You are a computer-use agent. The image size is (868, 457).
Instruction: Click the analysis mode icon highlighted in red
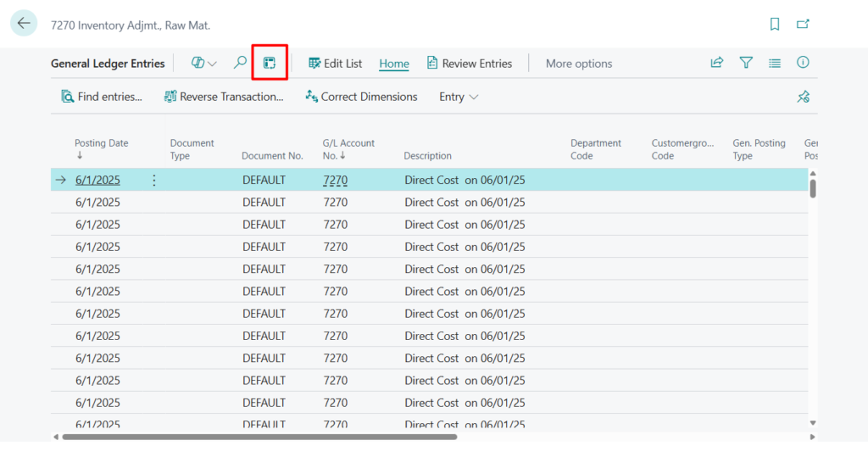(270, 63)
